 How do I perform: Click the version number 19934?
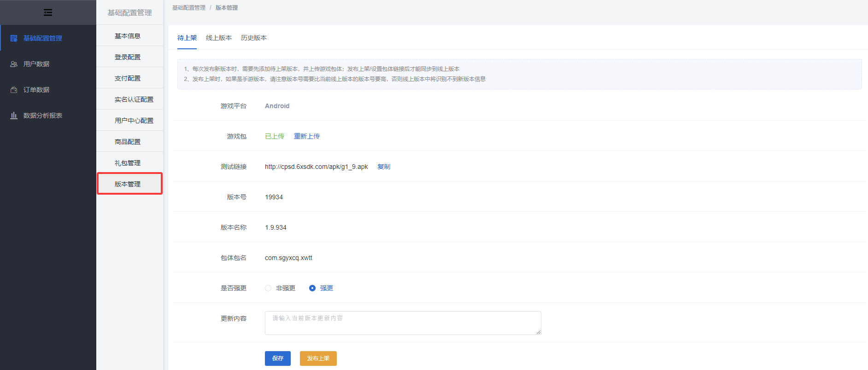[274, 197]
